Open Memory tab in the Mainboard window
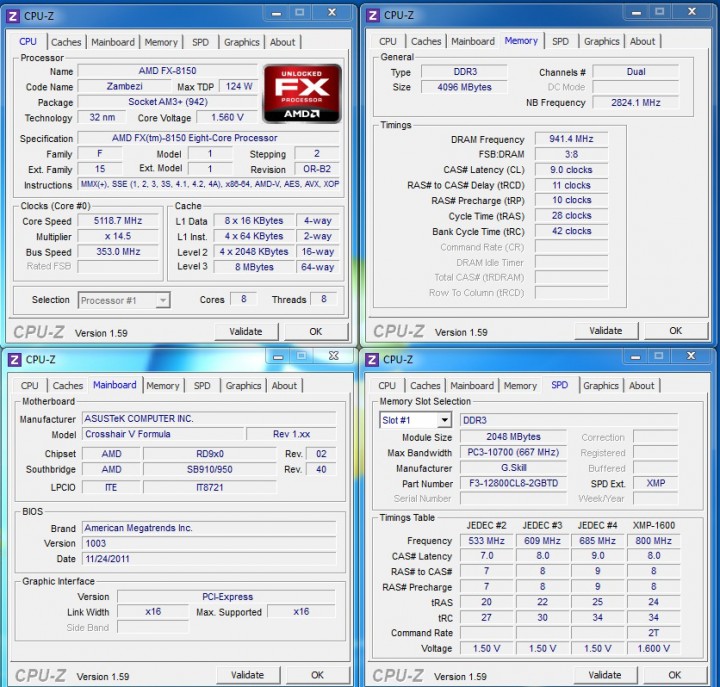Image resolution: width=720 pixels, height=687 pixels. [163, 386]
